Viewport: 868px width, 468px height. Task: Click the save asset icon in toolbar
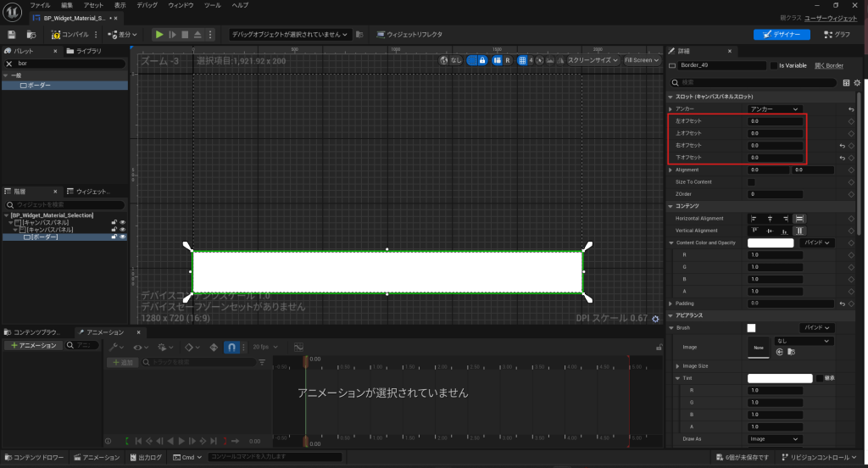pos(12,35)
